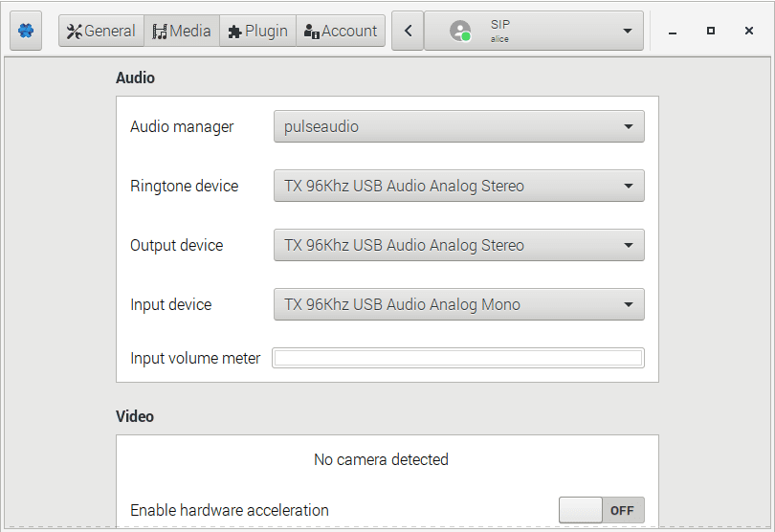Viewport: 775px width, 532px height.
Task: Click the alice account avatar icon
Action: (460, 32)
